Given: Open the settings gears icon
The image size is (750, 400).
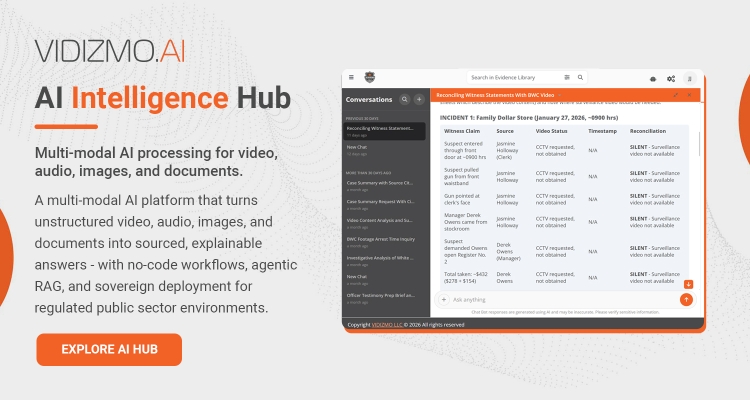Looking at the screenshot, I should (671, 78).
